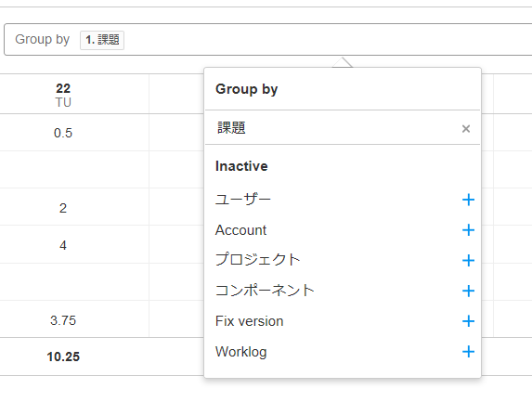Select the プロジェクト option in list
The height and width of the screenshot is (415, 532).
point(258,260)
